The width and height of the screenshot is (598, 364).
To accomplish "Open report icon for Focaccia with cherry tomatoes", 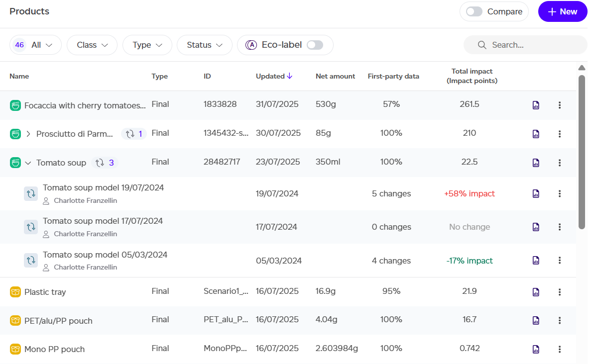I will click(536, 105).
